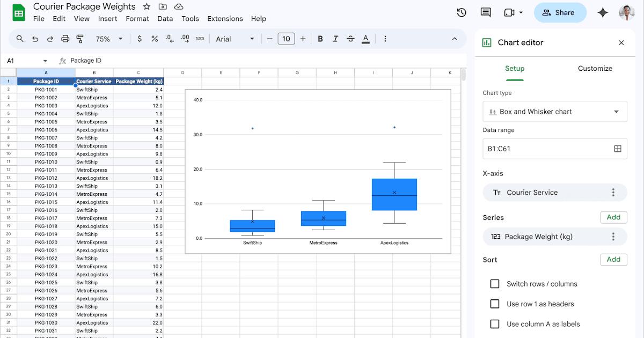Viewport: 644px width, 338px height.
Task: Open the File menu
Action: (39, 18)
